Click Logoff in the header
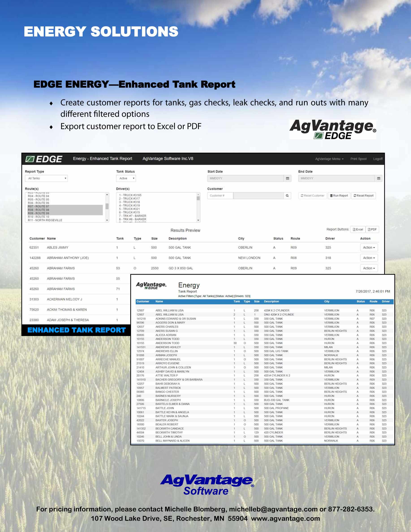This screenshot has width=411, height=532. pyautogui.click(x=378, y=159)
